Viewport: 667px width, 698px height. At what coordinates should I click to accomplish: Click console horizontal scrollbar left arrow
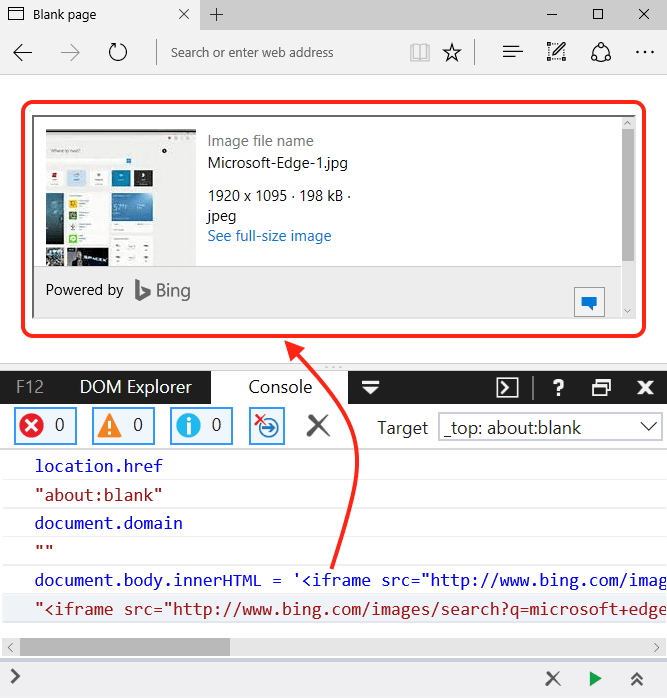pos(10,647)
